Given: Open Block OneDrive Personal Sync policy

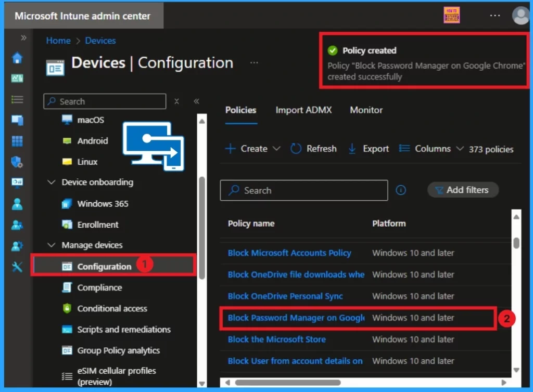Looking at the screenshot, I should tap(285, 296).
